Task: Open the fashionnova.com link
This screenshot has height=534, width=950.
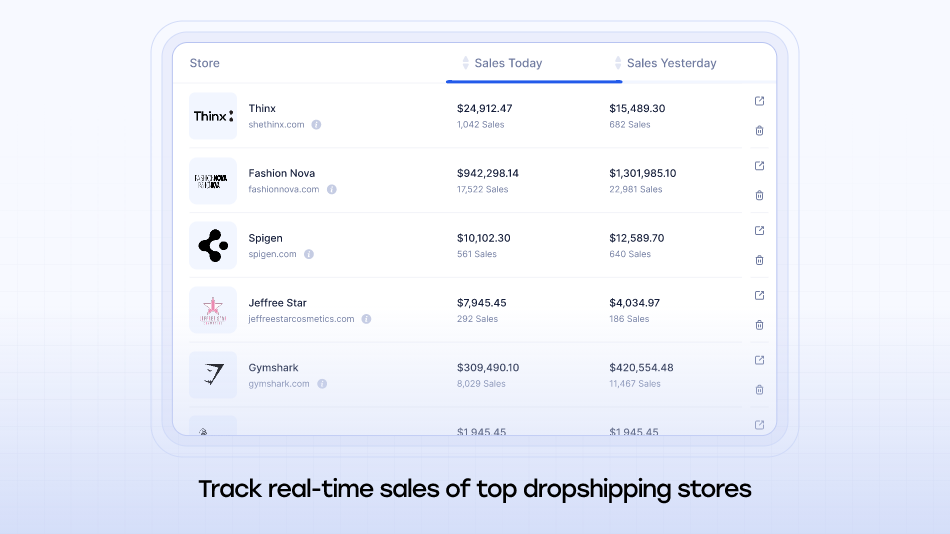Action: point(284,189)
